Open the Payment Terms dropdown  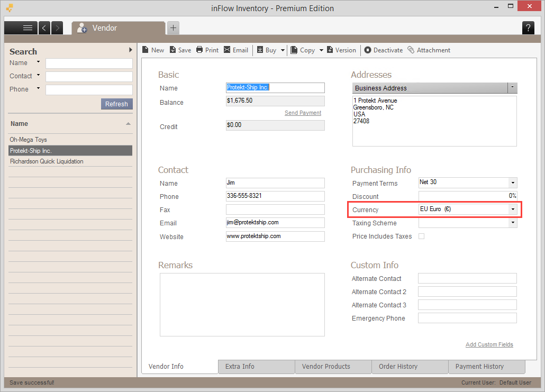tap(513, 183)
